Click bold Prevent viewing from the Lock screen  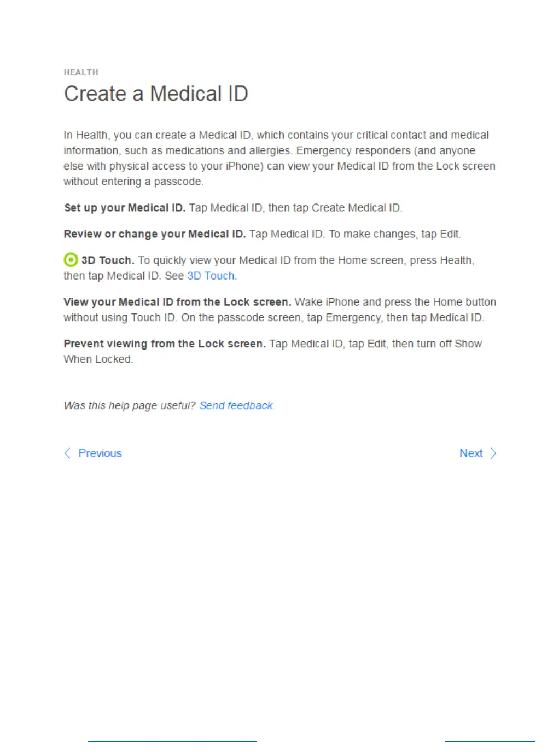165,344
